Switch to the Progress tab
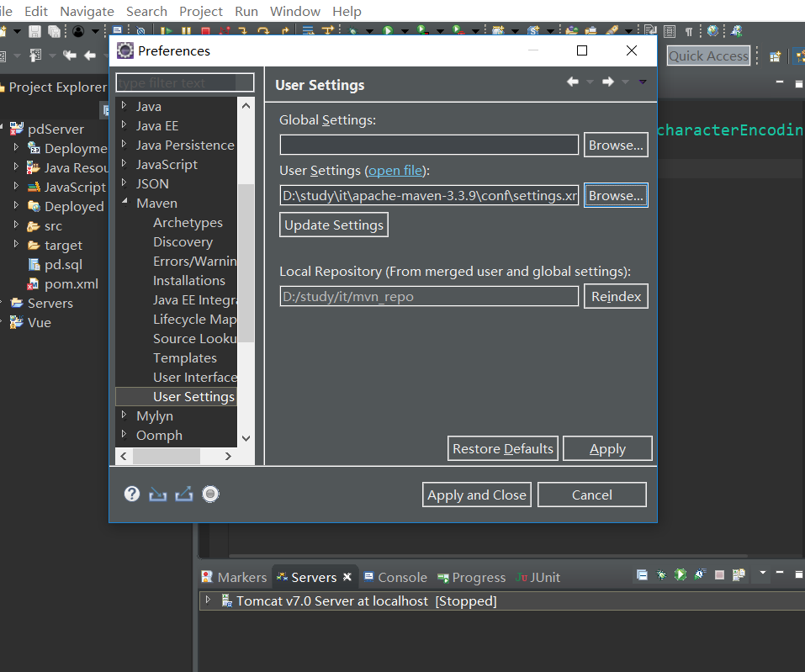805x672 pixels. (471, 578)
